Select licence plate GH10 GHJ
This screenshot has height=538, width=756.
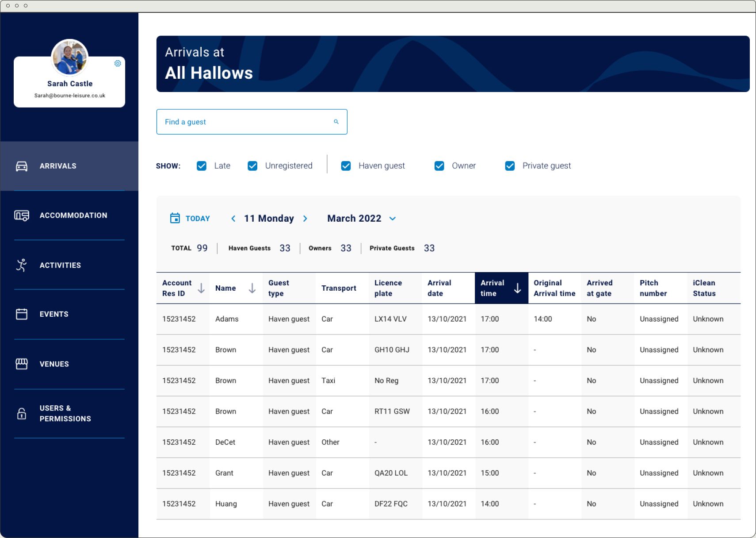click(392, 350)
